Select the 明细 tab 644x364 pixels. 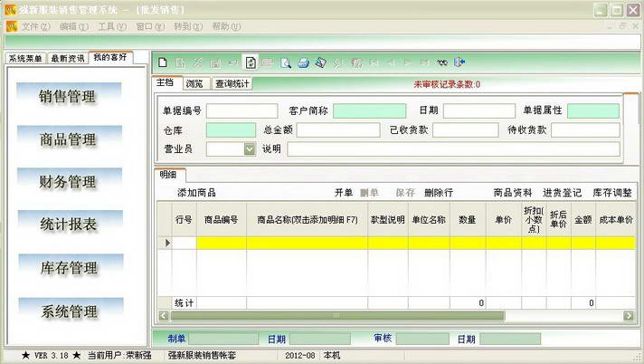168,175
